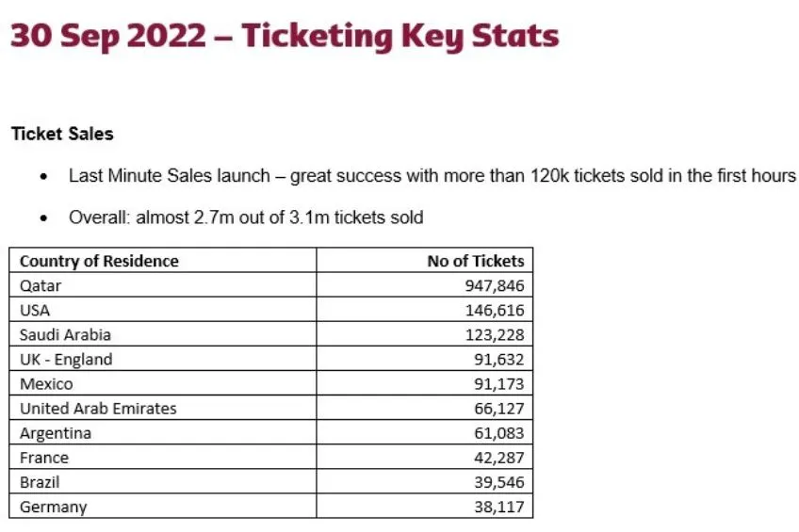Select the USA row label
The height and width of the screenshot is (532, 799).
tap(35, 310)
